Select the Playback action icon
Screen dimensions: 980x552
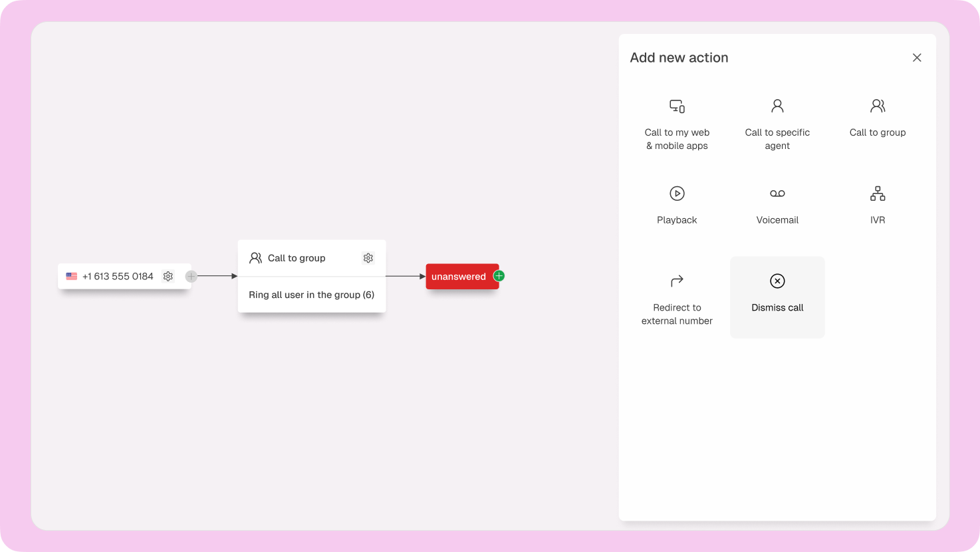click(677, 194)
